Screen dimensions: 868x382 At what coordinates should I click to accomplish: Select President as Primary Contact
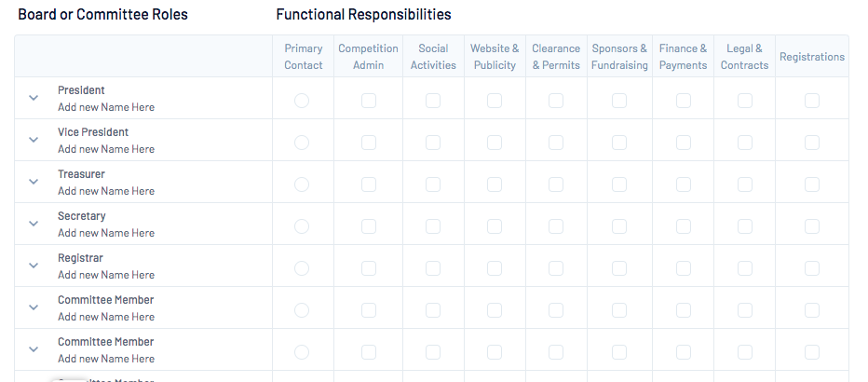[302, 101]
